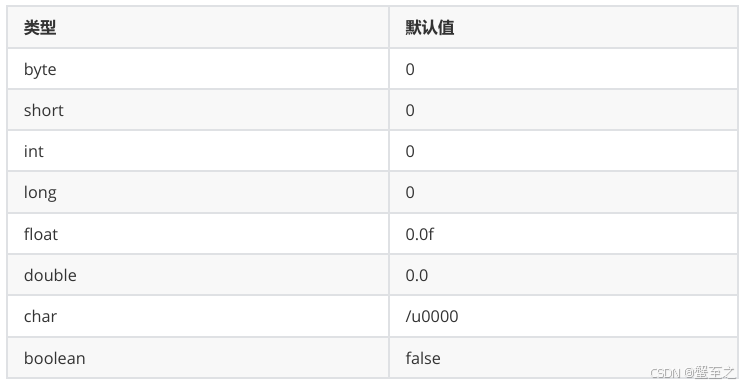The image size is (747, 386).
Task: Click the false default value
Action: tap(423, 358)
